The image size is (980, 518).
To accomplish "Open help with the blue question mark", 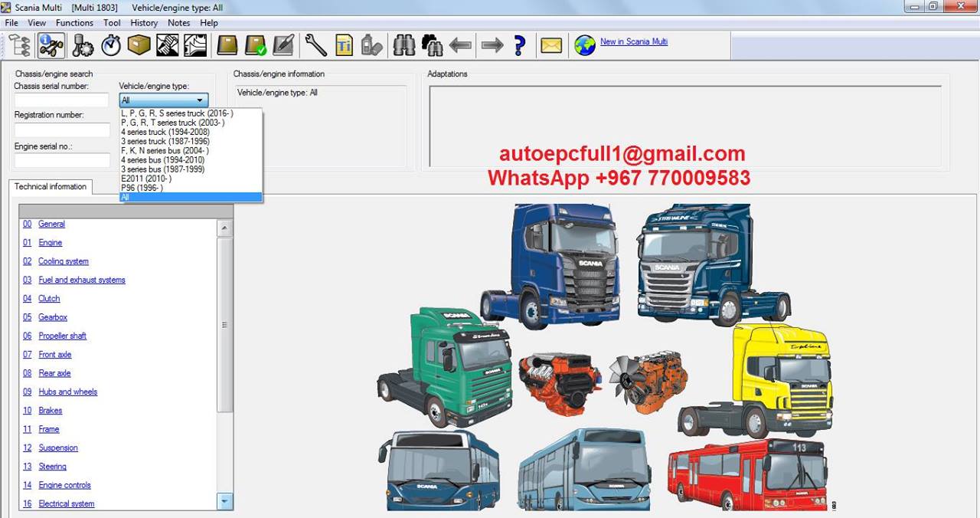I will click(520, 45).
